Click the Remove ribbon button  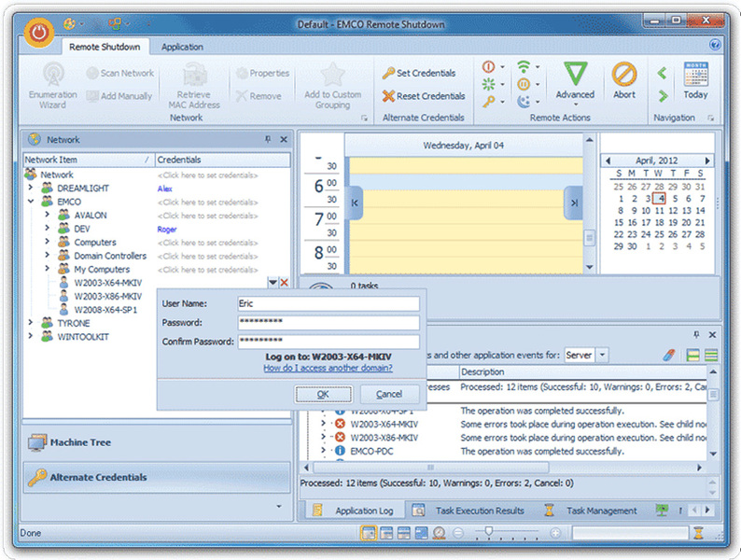point(259,96)
